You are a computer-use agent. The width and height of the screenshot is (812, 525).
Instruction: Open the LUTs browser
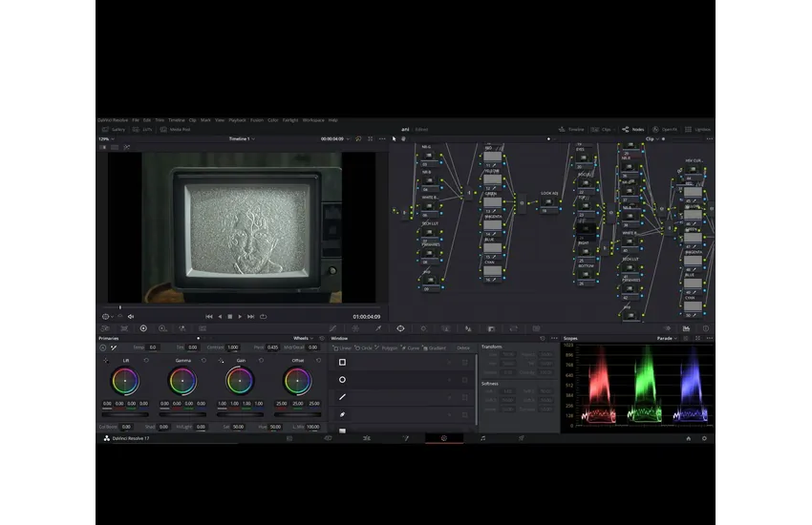(143, 129)
